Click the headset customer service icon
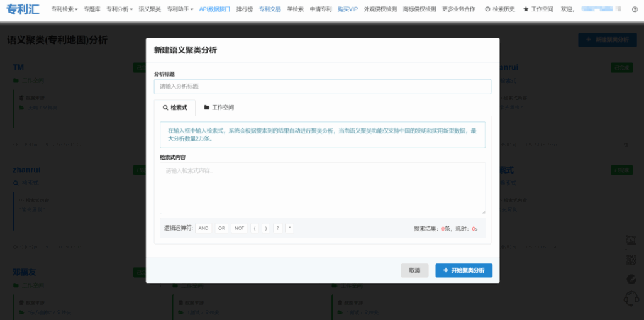The width and height of the screenshot is (644, 320). pos(631,299)
